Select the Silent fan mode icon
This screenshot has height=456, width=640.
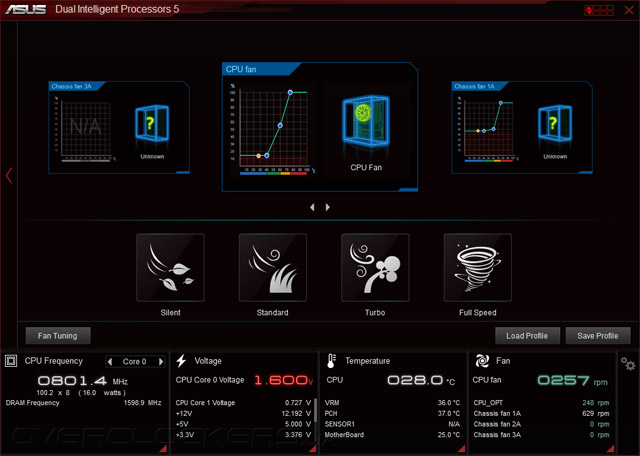170,267
